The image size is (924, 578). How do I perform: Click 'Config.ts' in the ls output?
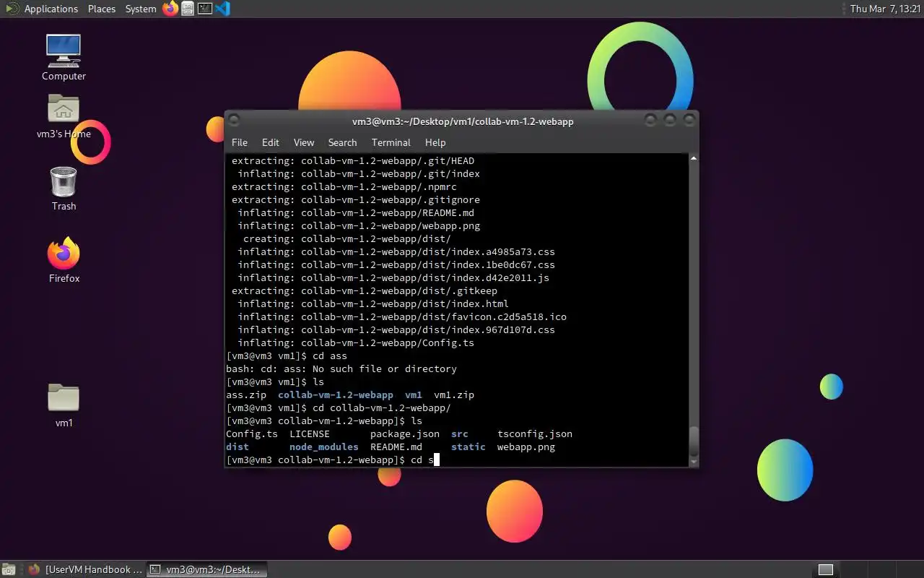click(252, 433)
